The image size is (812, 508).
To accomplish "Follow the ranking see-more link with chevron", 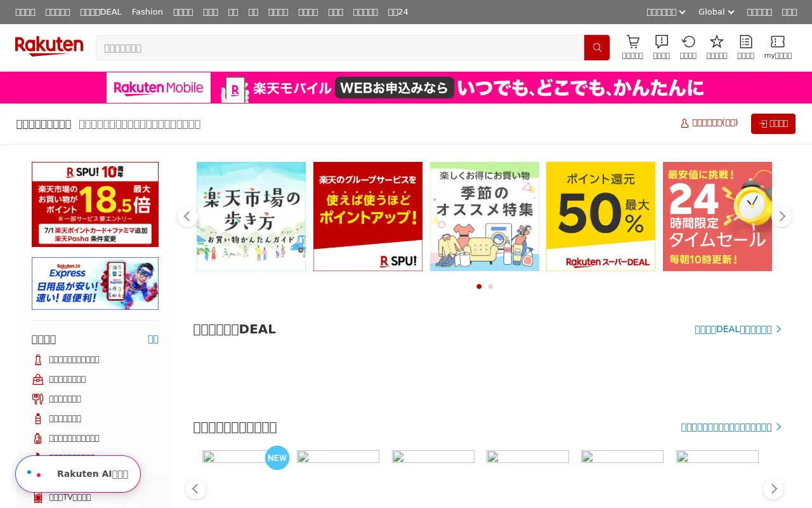I will point(731,427).
